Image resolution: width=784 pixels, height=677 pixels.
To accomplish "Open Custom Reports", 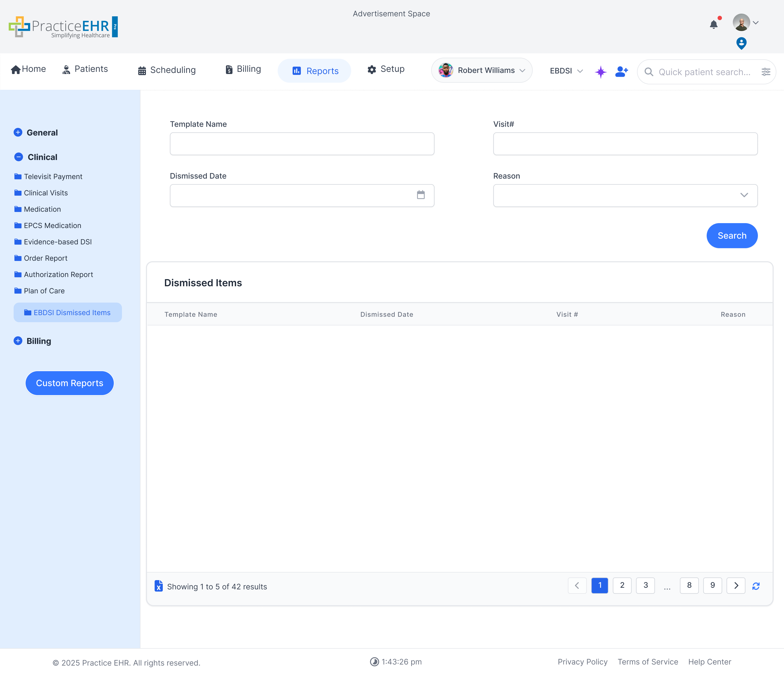I will tap(70, 383).
